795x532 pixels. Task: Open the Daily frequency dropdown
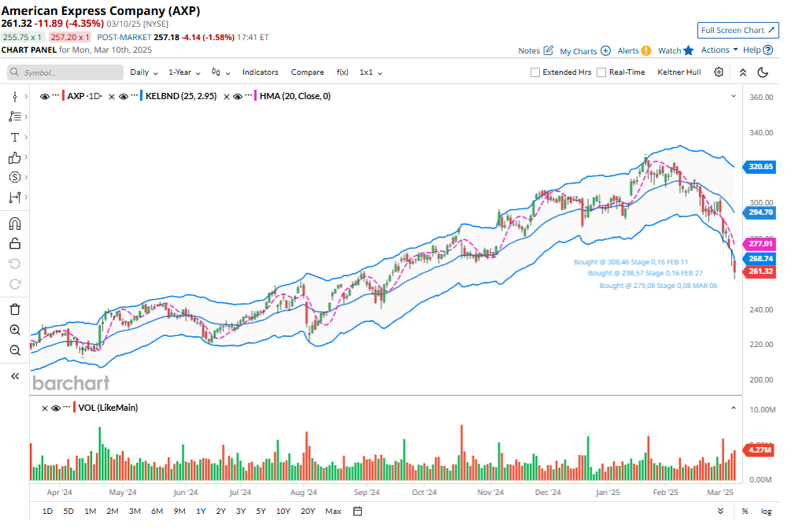(x=143, y=72)
